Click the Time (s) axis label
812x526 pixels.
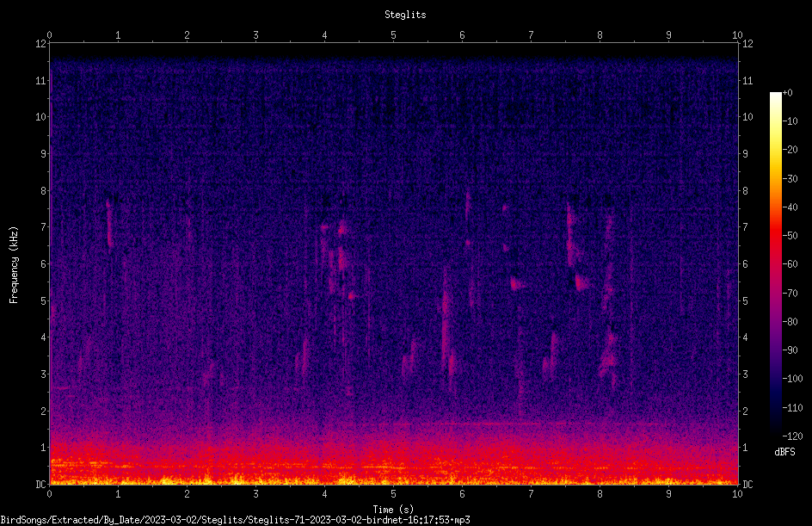click(393, 510)
